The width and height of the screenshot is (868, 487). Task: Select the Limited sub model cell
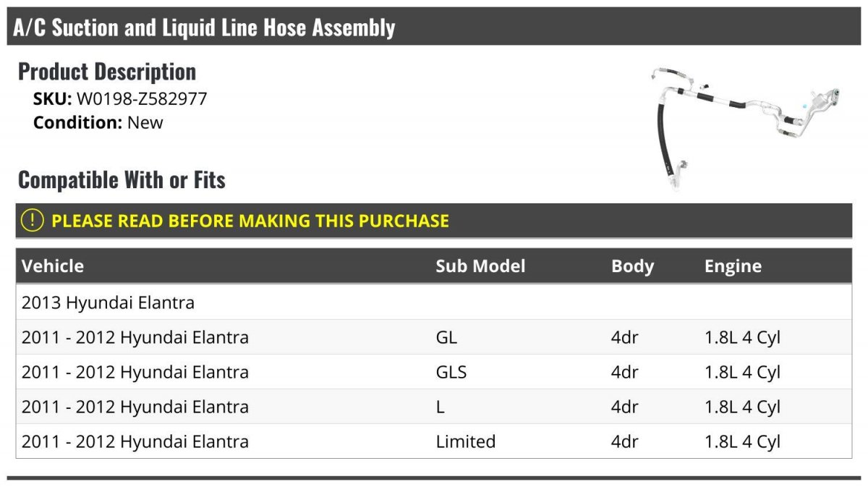pos(466,441)
